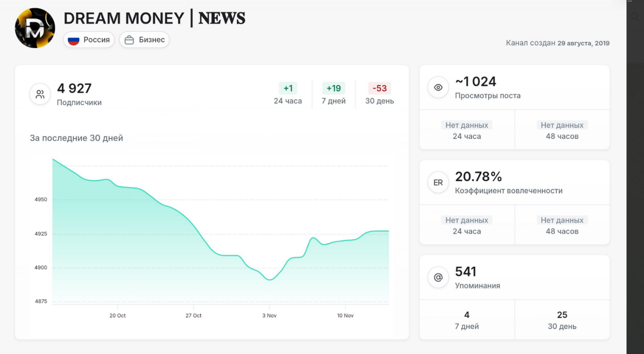Click the 24 часа post views cell
Screen dimensions: 644x354
(467, 130)
